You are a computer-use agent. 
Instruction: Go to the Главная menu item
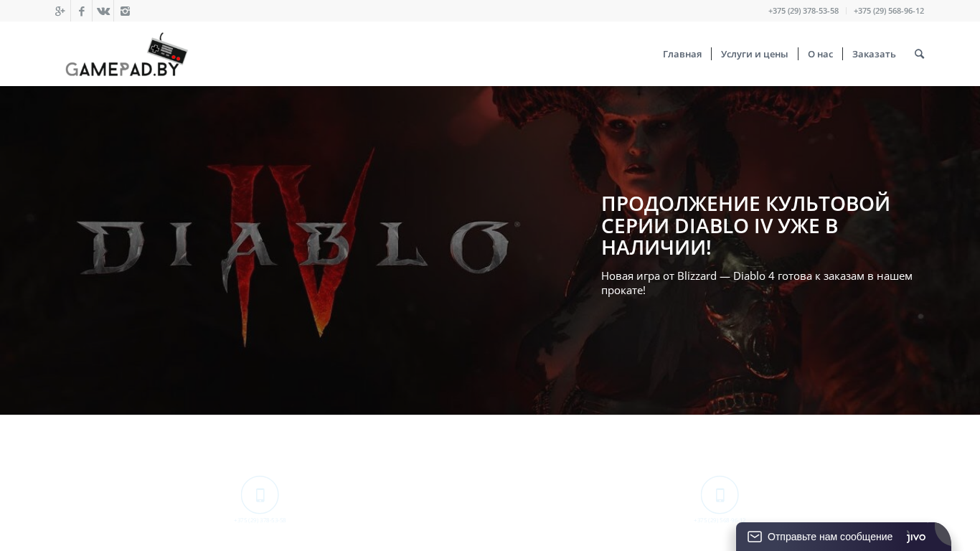tap(682, 54)
